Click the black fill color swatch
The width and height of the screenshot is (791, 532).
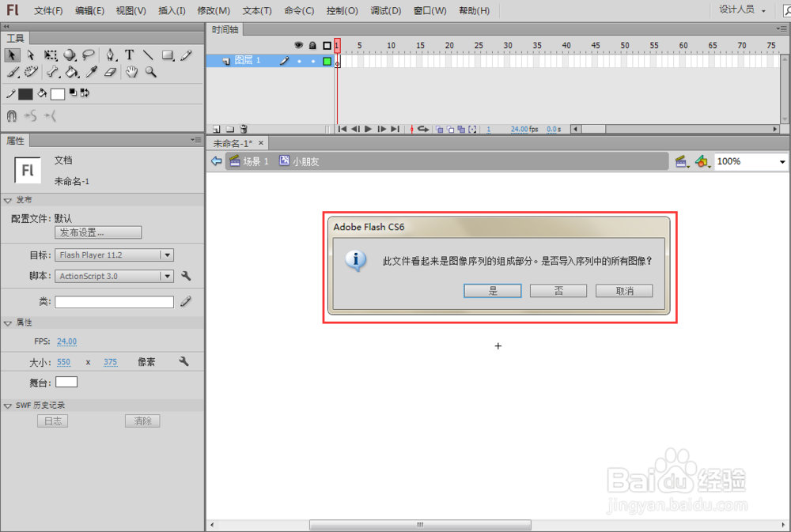click(25, 93)
